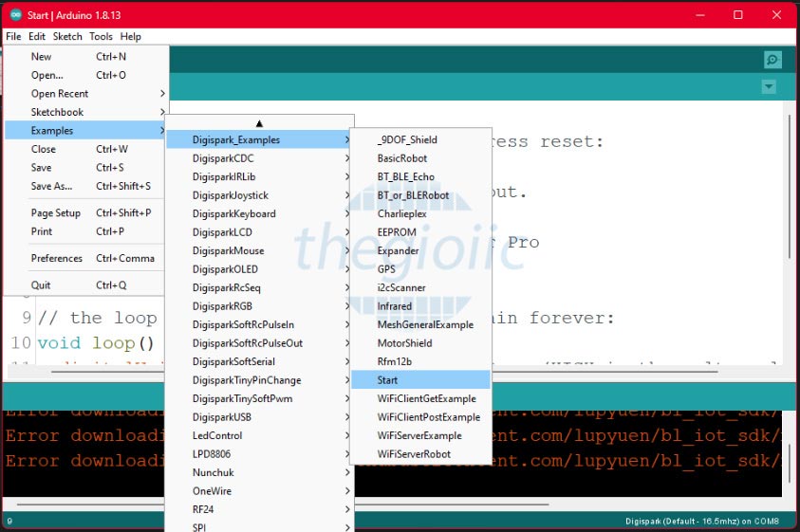The height and width of the screenshot is (532, 800).
Task: Open the MotorShield example
Action: 421,342
